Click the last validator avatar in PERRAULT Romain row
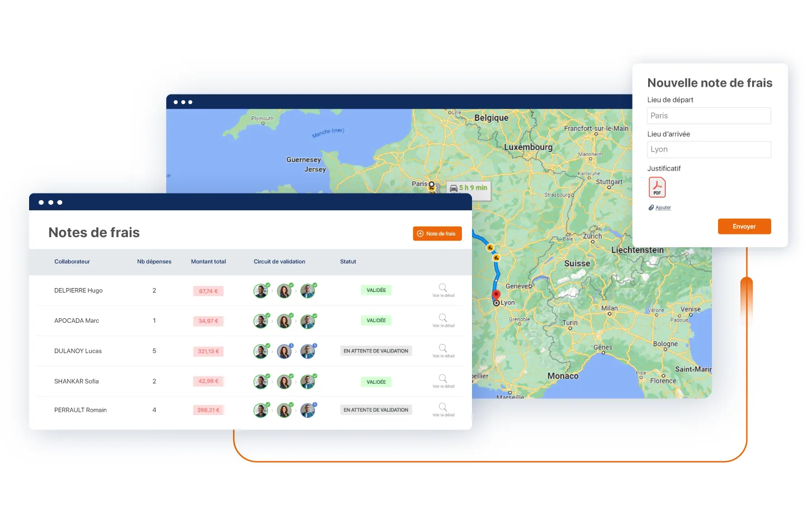 308,411
